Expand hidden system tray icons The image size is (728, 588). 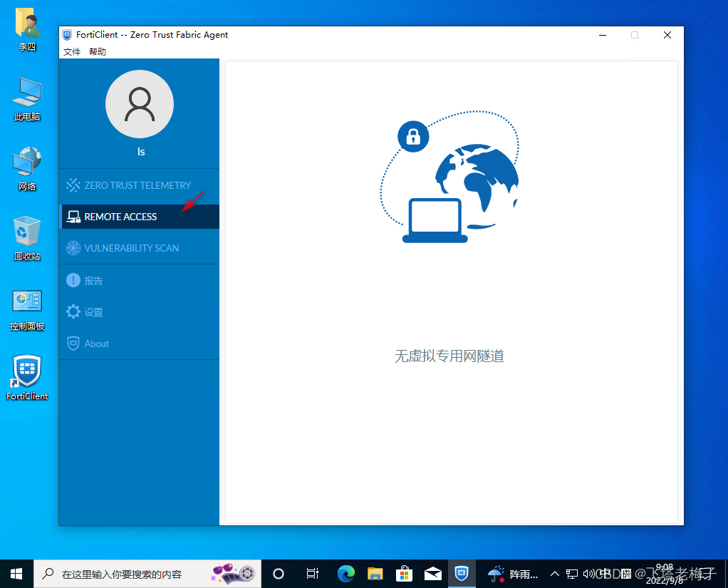pos(554,574)
